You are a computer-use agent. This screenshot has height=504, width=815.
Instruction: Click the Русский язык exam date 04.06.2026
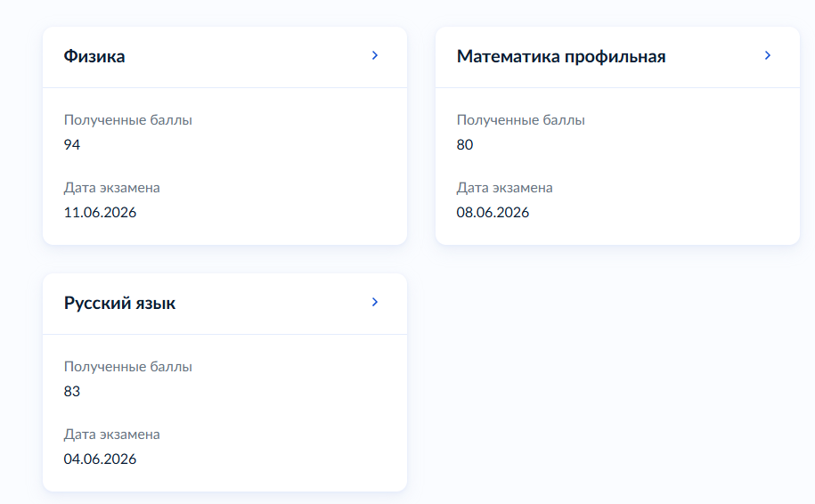click(x=100, y=459)
